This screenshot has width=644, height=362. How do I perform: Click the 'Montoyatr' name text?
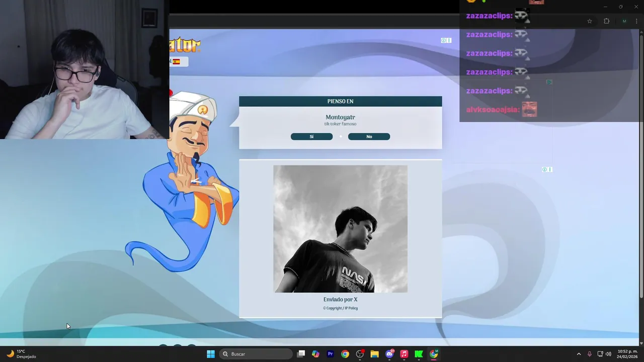coord(341,118)
